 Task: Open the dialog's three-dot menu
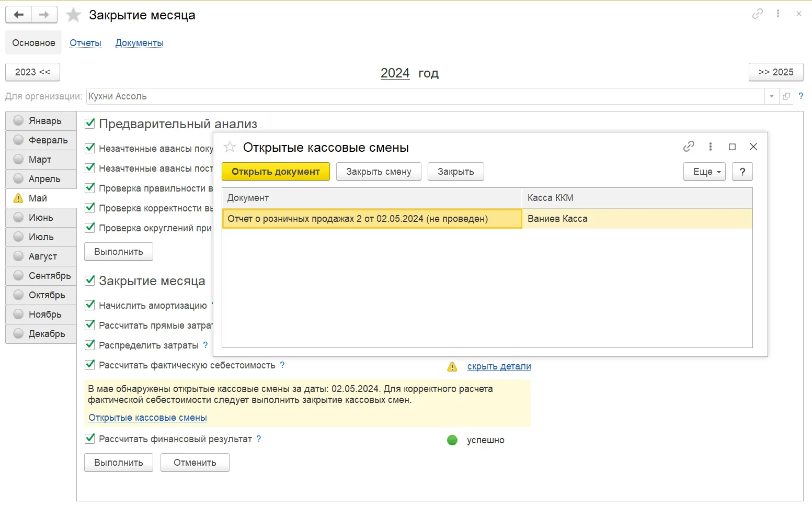point(710,147)
